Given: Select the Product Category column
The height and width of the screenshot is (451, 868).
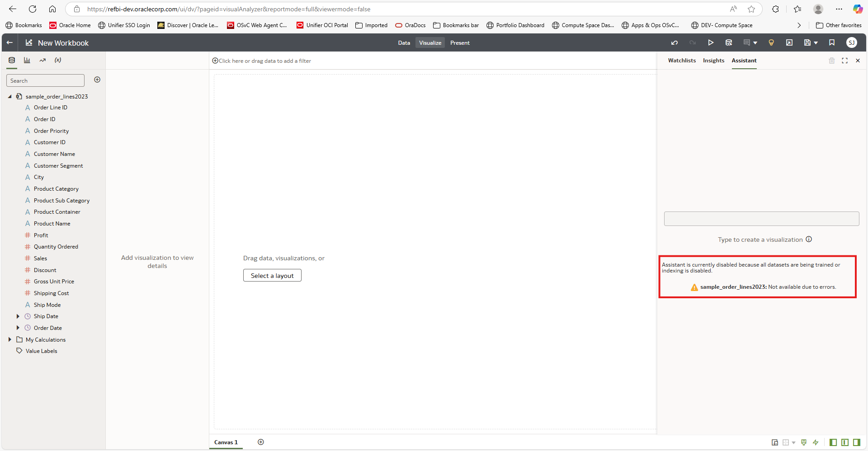Looking at the screenshot, I should point(56,188).
